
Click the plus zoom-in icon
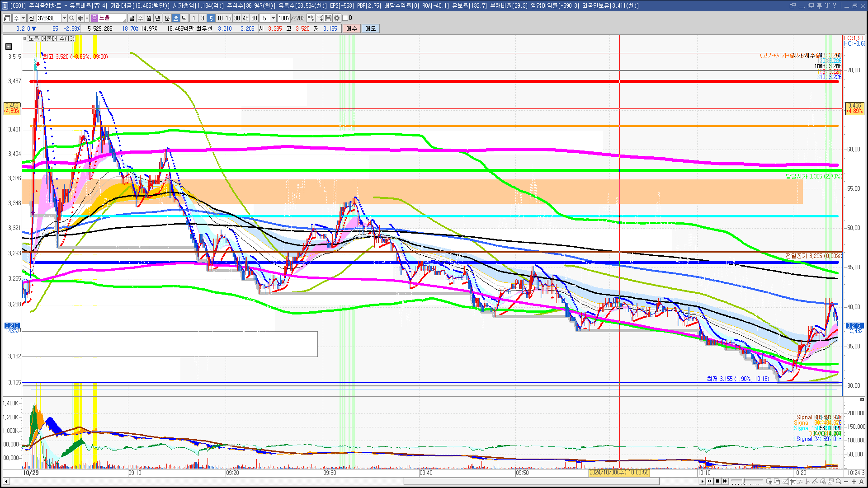[x=854, y=482]
